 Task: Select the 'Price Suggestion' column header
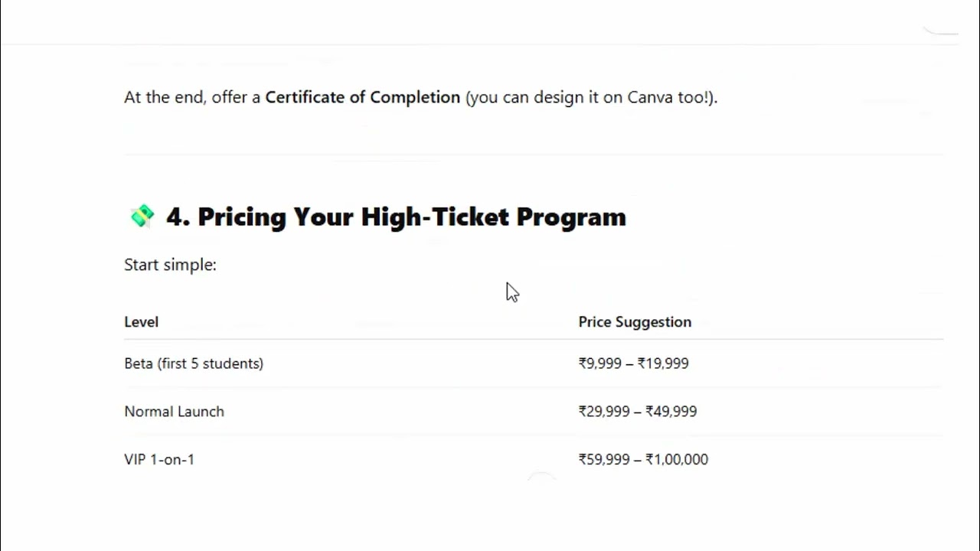click(635, 322)
